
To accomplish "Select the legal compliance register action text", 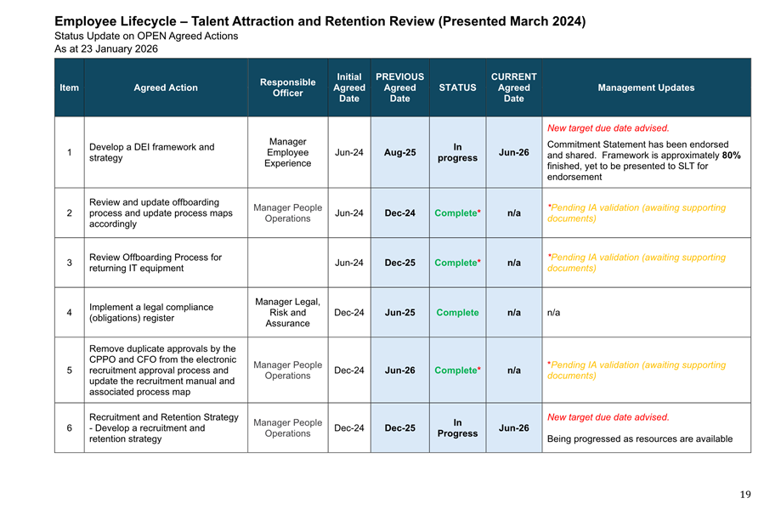I will (x=150, y=313).
